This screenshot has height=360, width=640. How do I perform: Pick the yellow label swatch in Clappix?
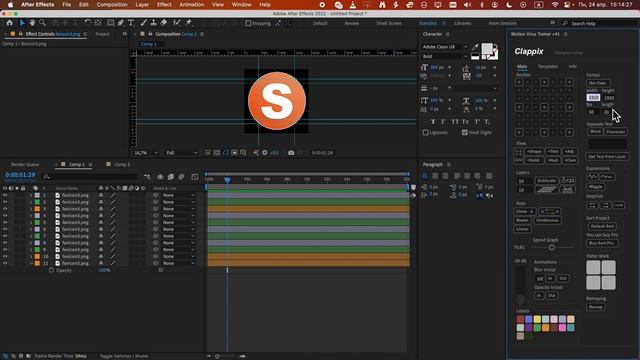tap(537, 319)
